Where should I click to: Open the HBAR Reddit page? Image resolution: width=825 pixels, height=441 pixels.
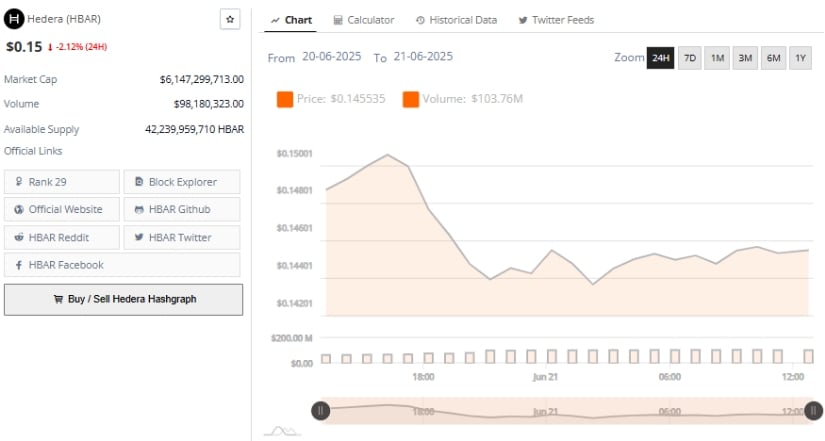point(62,237)
